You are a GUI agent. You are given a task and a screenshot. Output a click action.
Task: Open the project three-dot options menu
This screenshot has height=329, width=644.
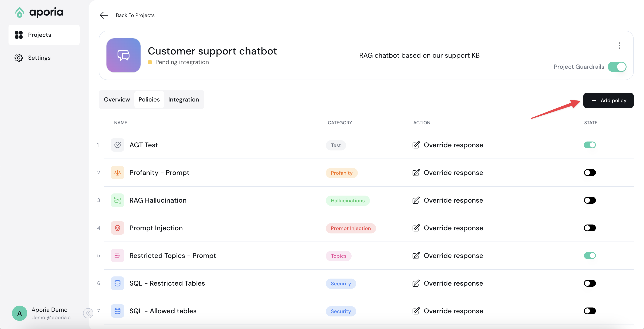pos(619,46)
